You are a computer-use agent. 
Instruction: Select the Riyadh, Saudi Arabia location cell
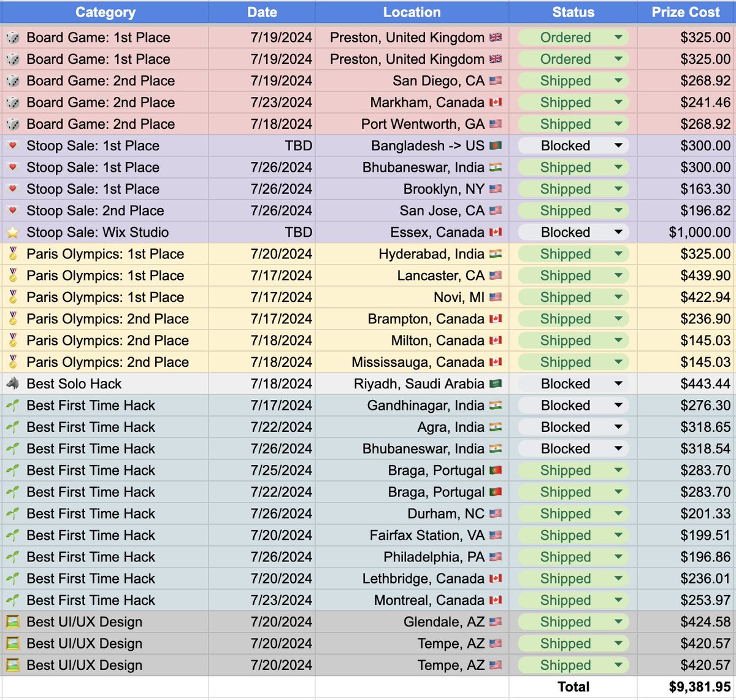412,384
